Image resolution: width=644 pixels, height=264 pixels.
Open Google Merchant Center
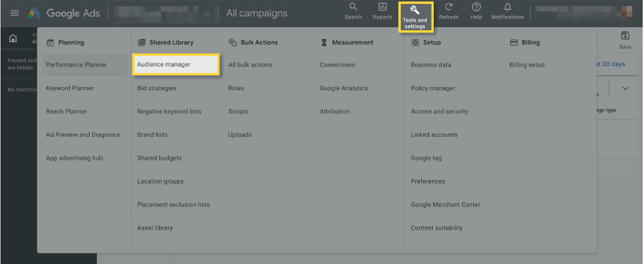tap(446, 205)
